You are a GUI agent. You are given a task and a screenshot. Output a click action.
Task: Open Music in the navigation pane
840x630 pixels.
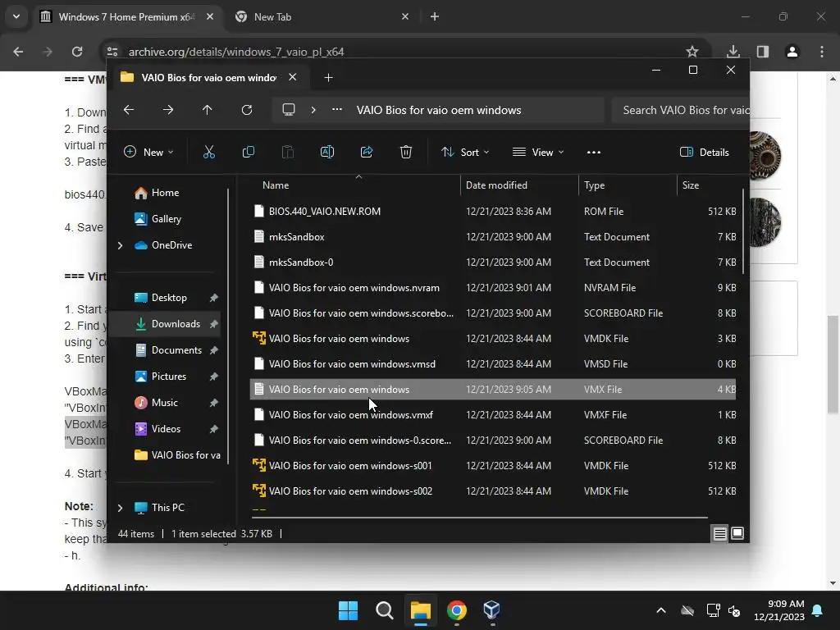(164, 403)
